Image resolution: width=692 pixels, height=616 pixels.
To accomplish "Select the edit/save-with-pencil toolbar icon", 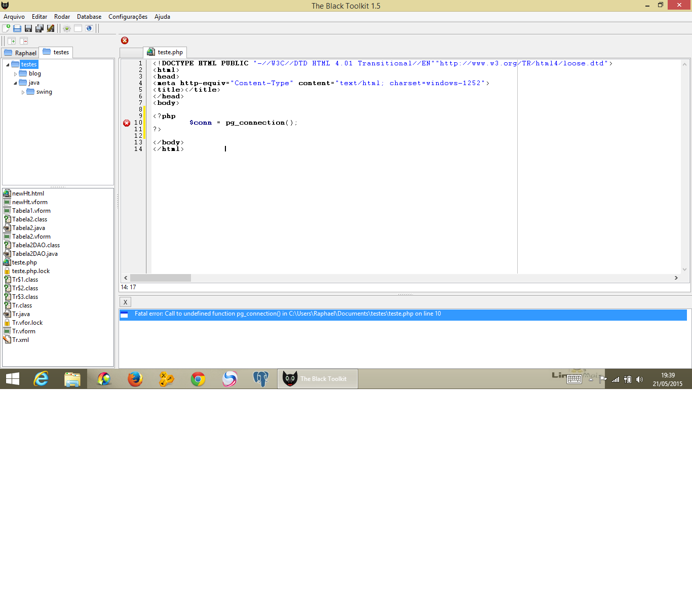I will [50, 28].
